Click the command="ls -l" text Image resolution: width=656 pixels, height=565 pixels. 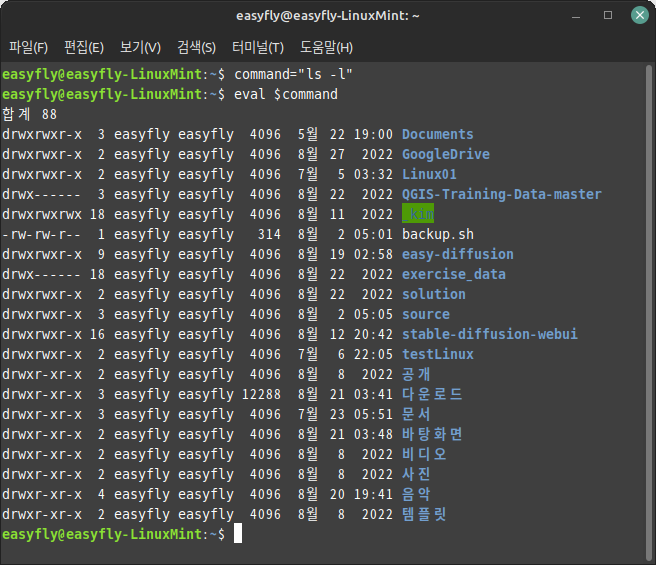pyautogui.click(x=293, y=74)
